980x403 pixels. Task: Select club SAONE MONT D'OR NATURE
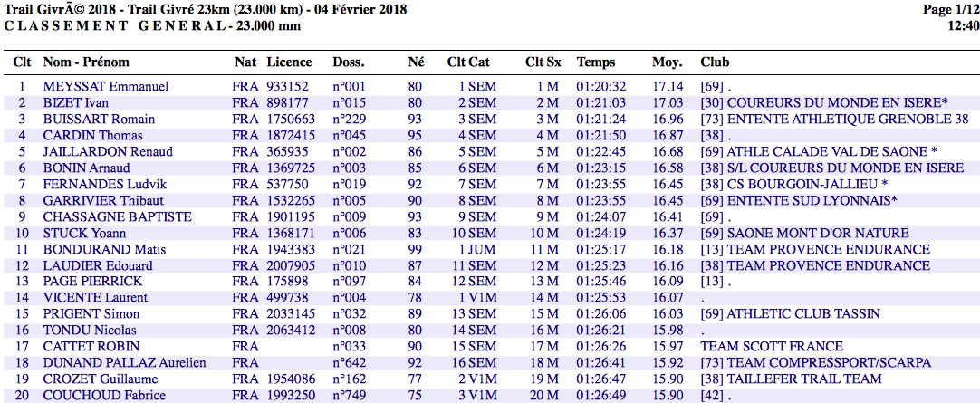(804, 234)
